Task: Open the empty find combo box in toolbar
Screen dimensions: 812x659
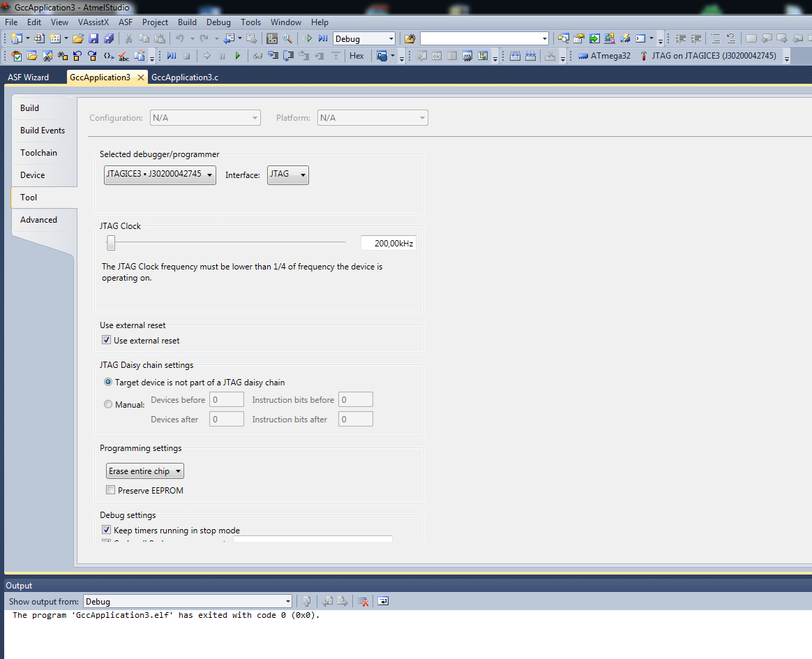Action: click(x=484, y=39)
